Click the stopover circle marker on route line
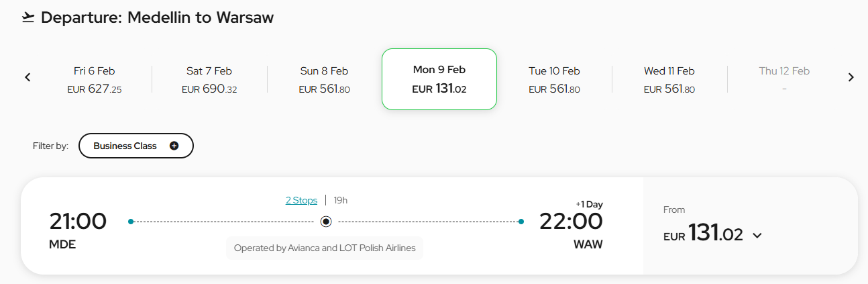This screenshot has height=284, width=868. click(x=326, y=221)
